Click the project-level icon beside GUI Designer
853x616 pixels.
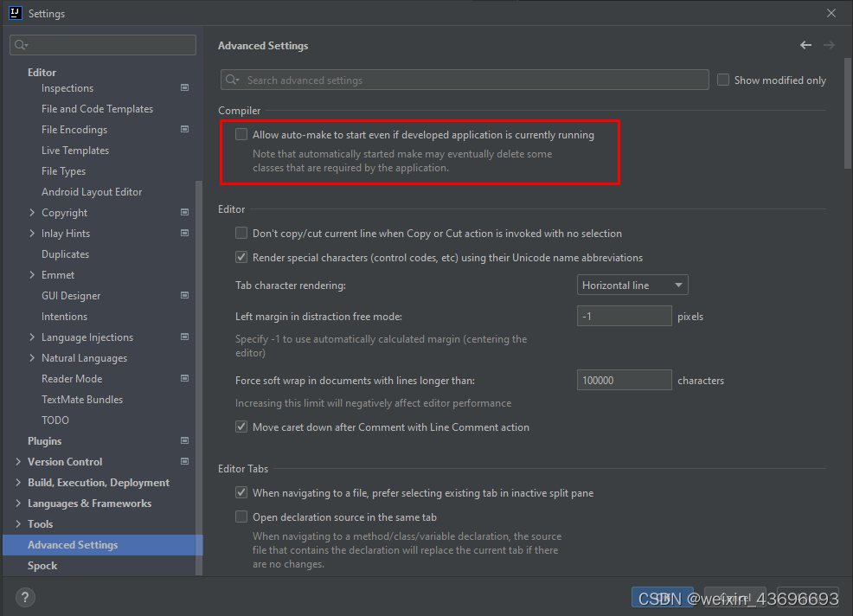pyautogui.click(x=185, y=296)
